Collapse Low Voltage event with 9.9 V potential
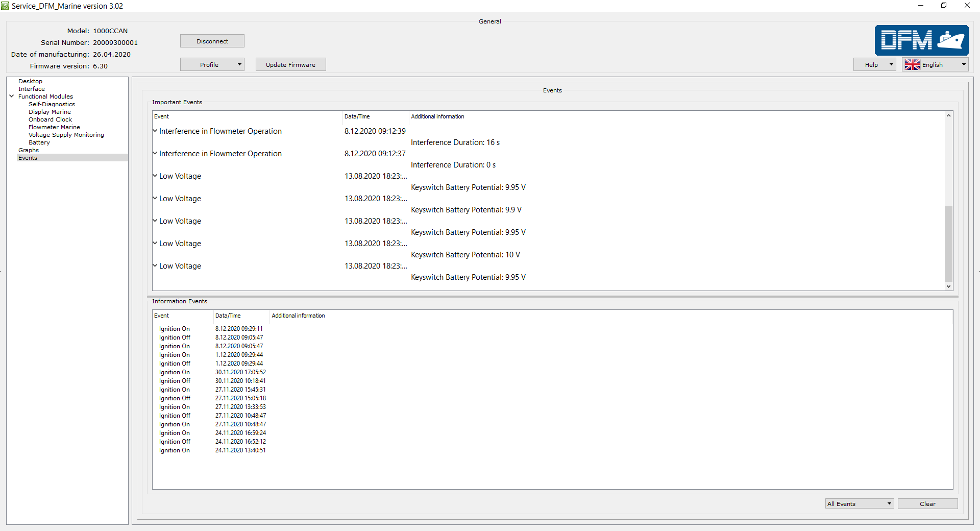 coord(155,198)
